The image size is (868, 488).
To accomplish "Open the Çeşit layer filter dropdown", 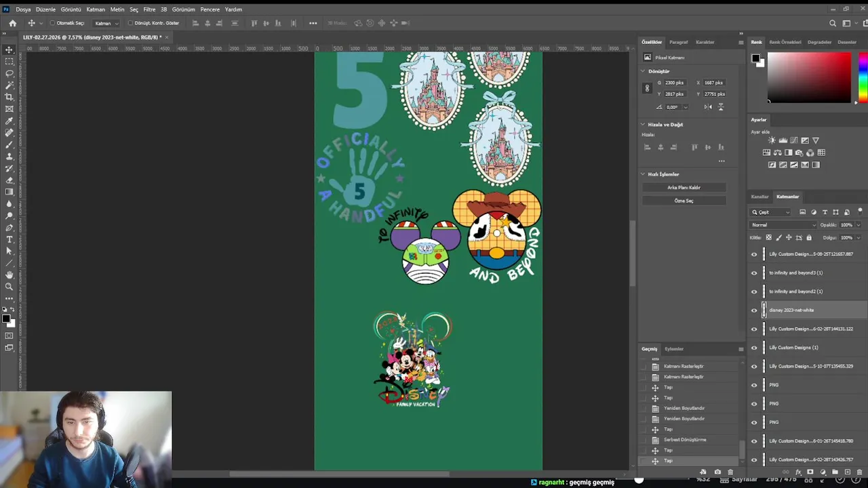I will pyautogui.click(x=770, y=212).
